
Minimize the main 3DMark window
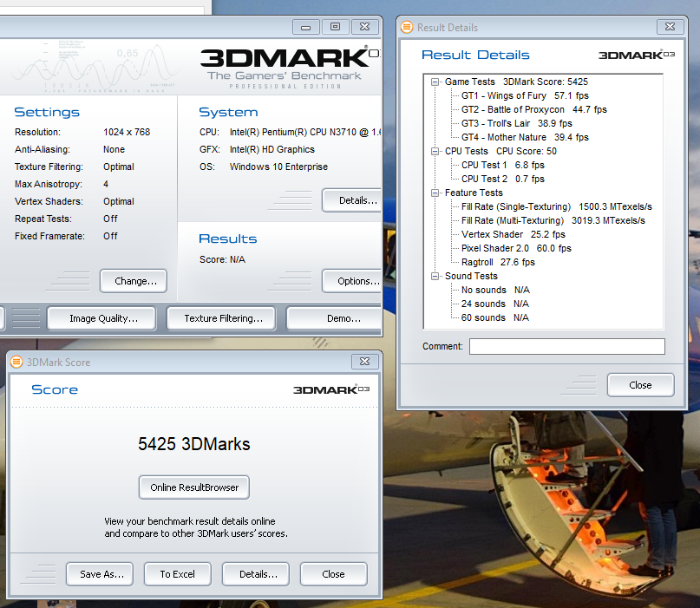(306, 27)
